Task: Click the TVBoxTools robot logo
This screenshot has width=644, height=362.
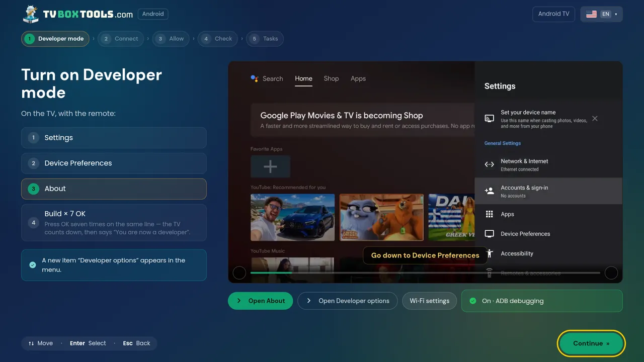Action: [31, 14]
